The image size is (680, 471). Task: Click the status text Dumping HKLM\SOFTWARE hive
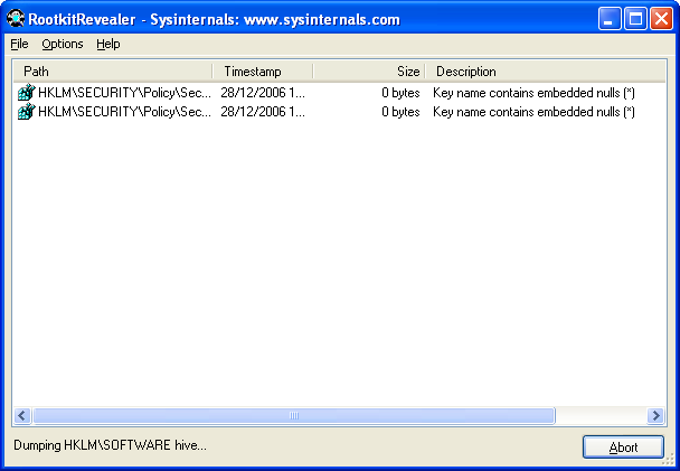(110, 445)
